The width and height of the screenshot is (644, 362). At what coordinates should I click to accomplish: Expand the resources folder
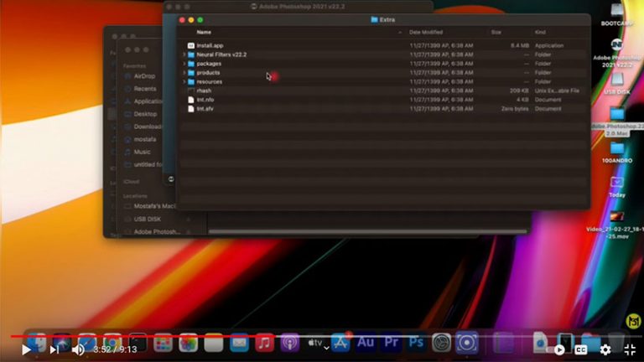point(184,81)
